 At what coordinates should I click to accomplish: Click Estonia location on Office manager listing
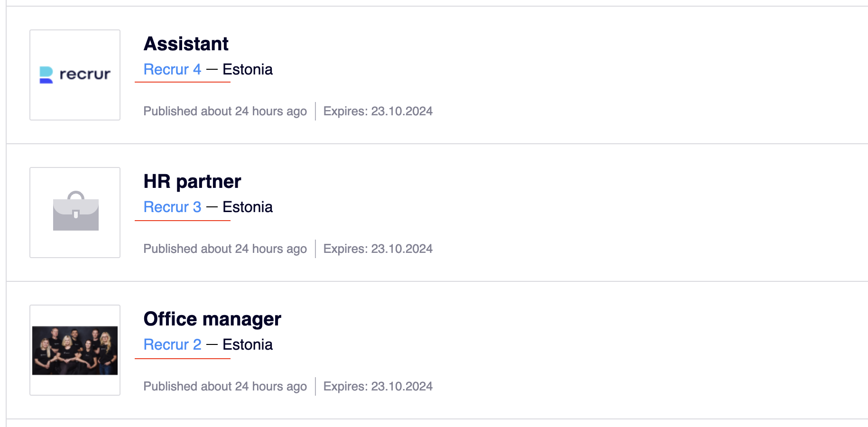[248, 345]
